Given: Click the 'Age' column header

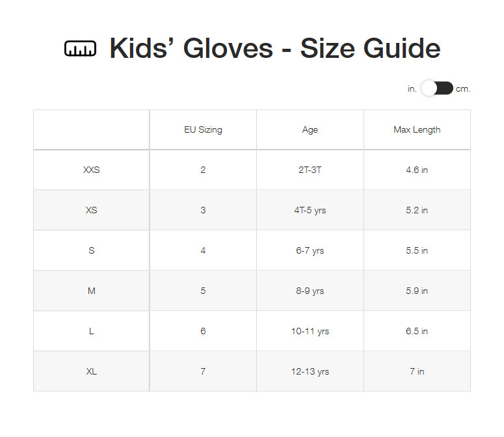Looking at the screenshot, I should tap(310, 129).
